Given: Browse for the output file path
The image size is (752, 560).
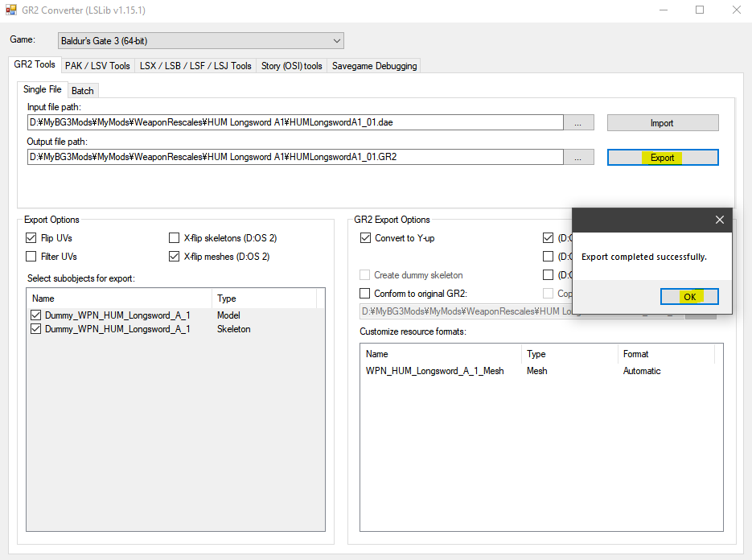Looking at the screenshot, I should 578,158.
